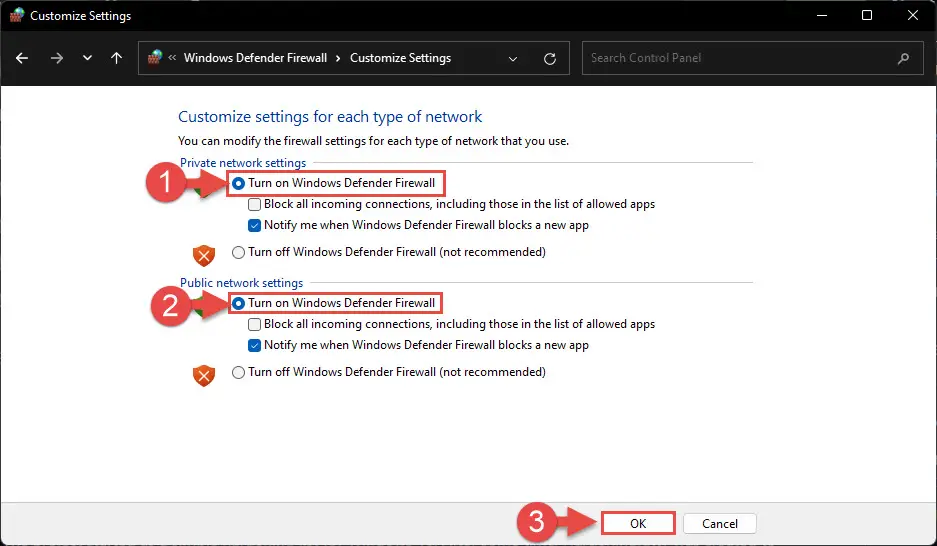Viewport: 937px width, 546px height.
Task: Click the red shield icon under public settings
Action: [x=204, y=376]
